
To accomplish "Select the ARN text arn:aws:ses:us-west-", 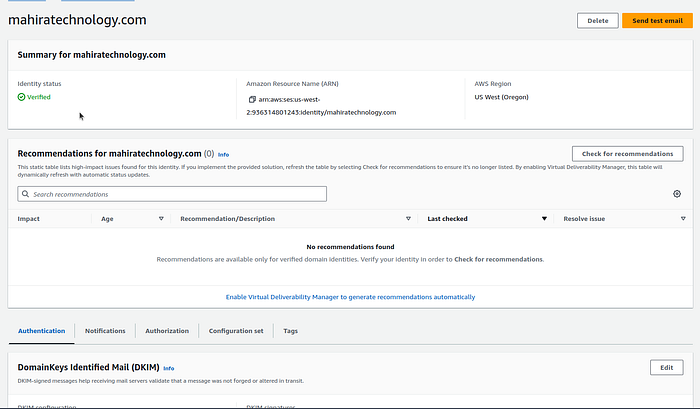I will [289, 100].
